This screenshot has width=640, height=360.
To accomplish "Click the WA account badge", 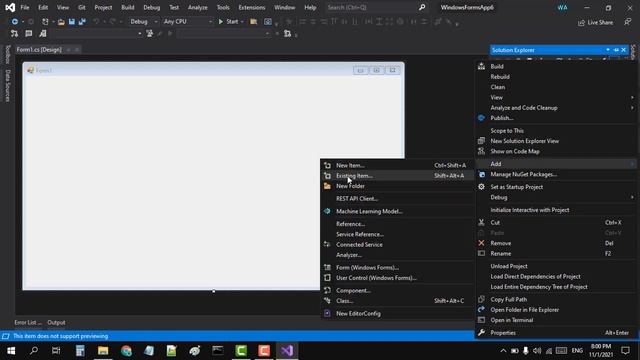I will (562, 7).
